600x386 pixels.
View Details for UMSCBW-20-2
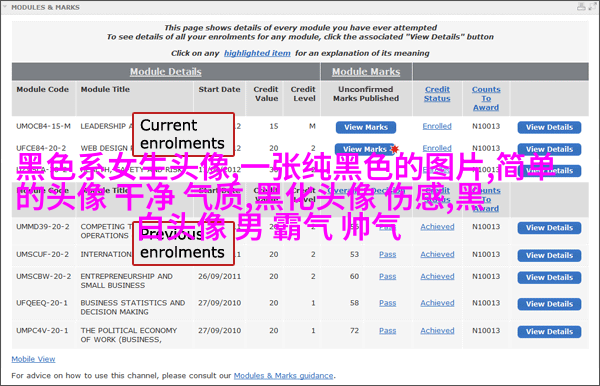[x=549, y=277]
